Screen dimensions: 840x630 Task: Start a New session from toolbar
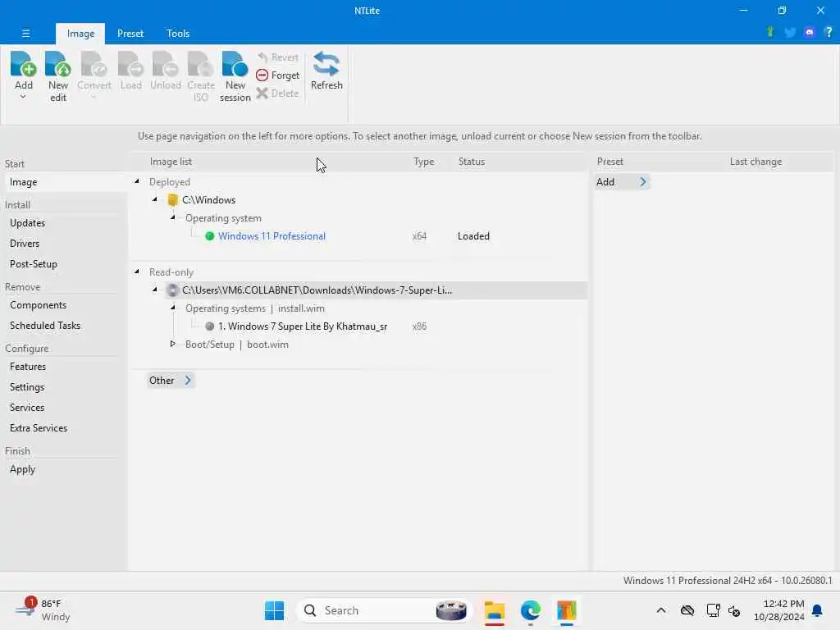235,76
